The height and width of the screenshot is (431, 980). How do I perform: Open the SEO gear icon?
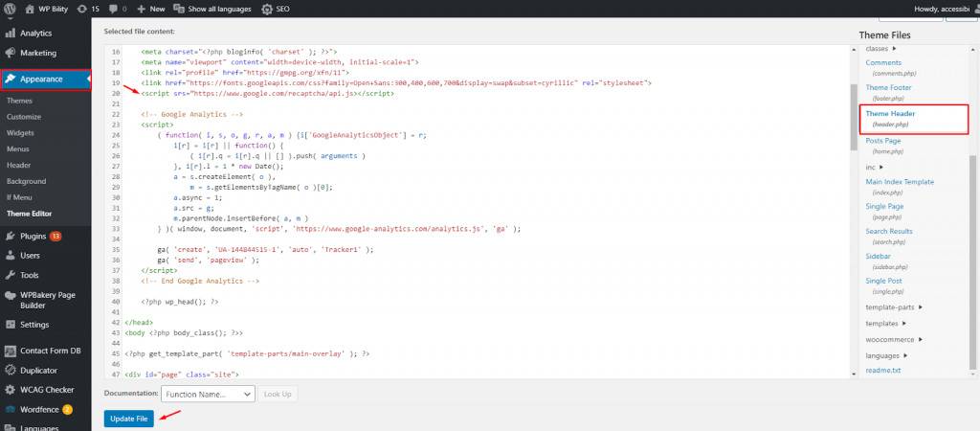(267, 9)
